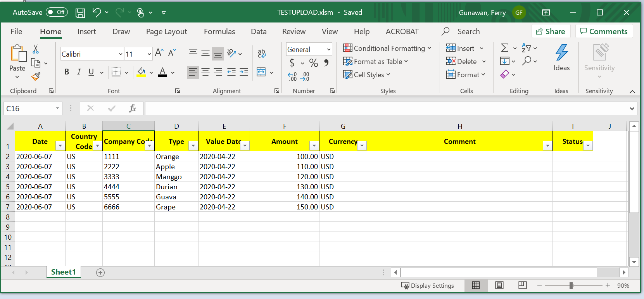Click the Cut scissors icon
Viewport: 644px width, 299px height.
36,49
